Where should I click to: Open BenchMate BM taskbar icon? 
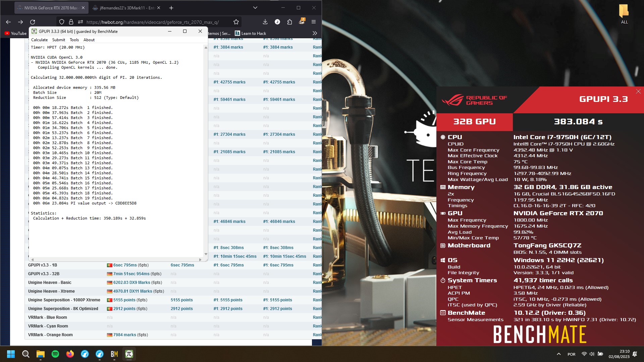tap(114, 354)
